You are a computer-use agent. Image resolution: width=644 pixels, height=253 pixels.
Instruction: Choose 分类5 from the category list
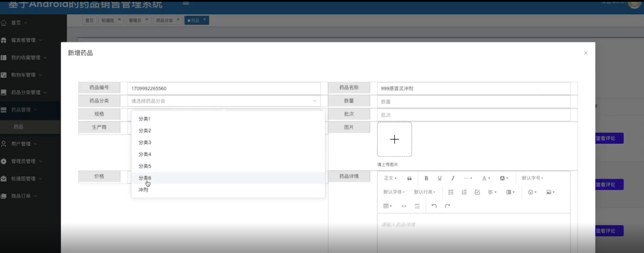228,166
